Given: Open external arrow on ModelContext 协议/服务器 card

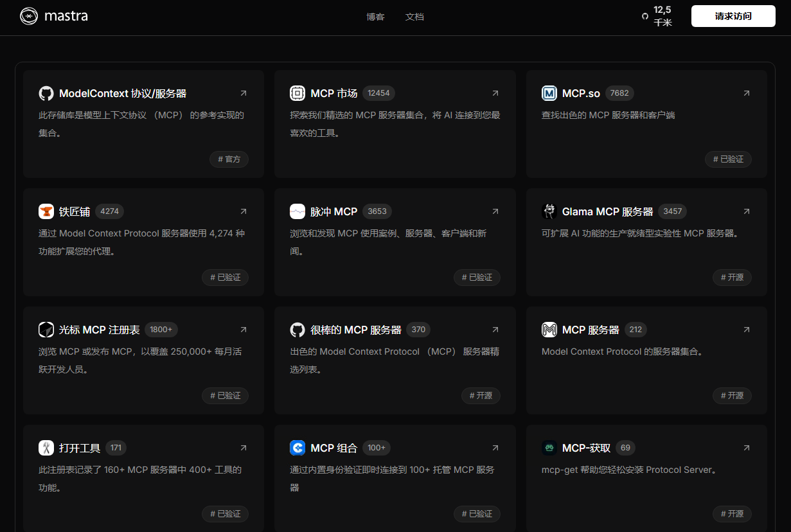Looking at the screenshot, I should [244, 93].
